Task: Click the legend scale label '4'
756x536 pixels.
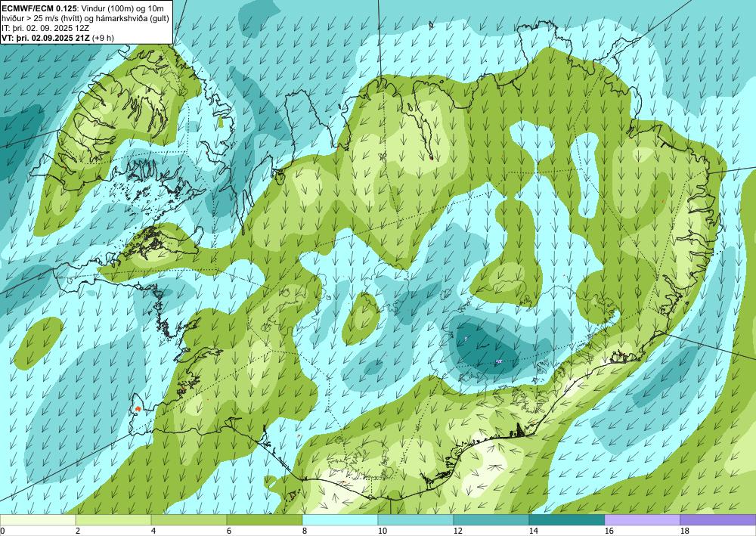Action: point(153,531)
